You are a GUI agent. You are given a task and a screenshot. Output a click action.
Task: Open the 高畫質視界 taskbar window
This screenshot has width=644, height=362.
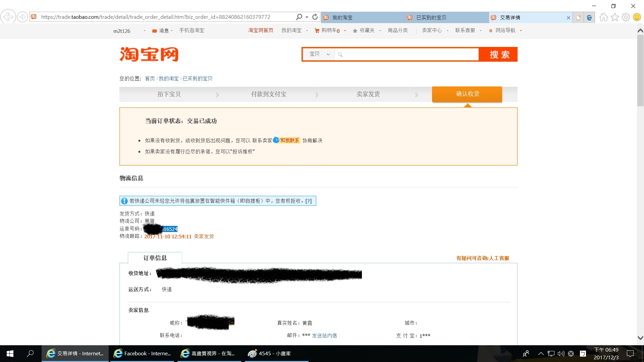pyautogui.click(x=209, y=353)
